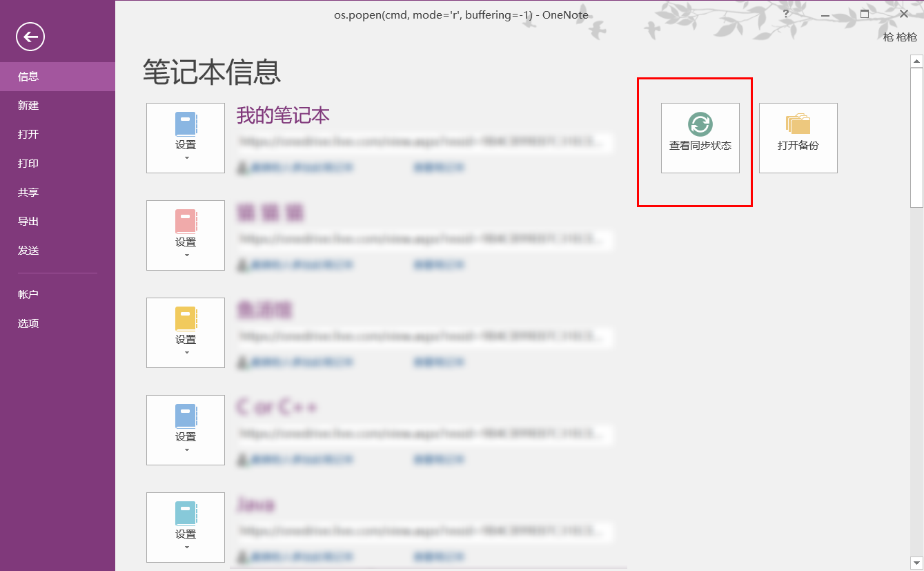Screen dimensions: 924x571
Task: Open the 共享 section
Action: pos(28,192)
